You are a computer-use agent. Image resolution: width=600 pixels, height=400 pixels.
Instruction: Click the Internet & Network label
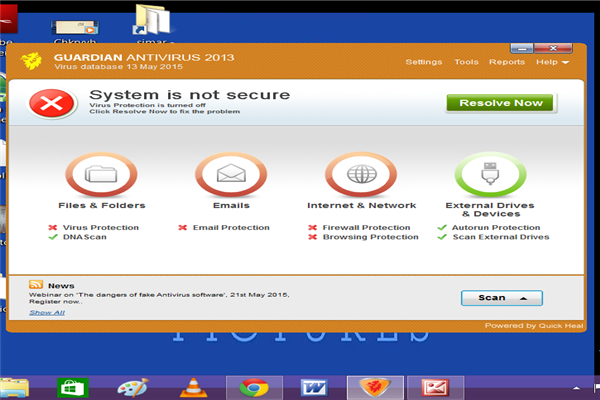(362, 206)
